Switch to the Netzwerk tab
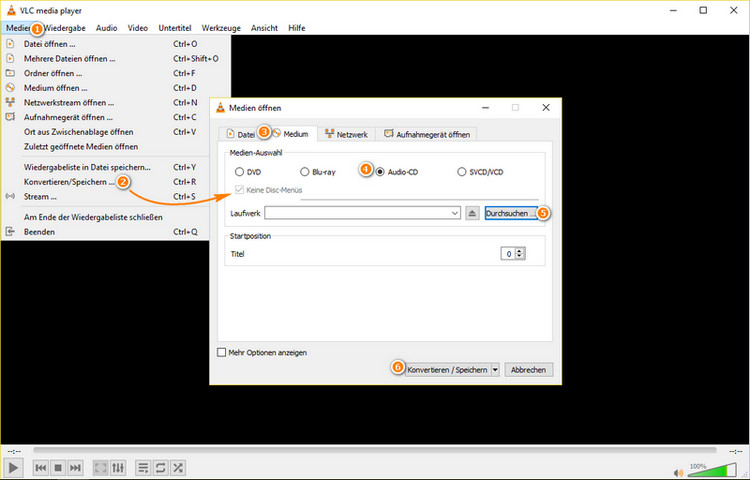The height and width of the screenshot is (480, 750). click(346, 134)
